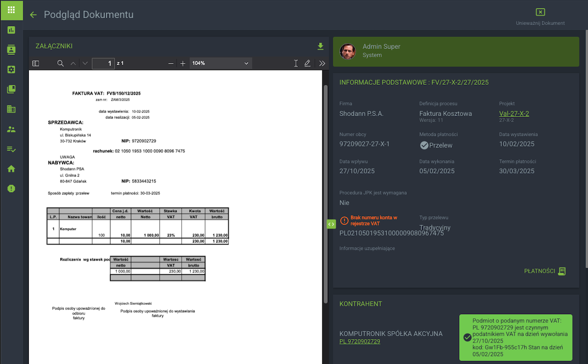This screenshot has height=364, width=588.
Task: Open the Val-27-X-2 project link
Action: pos(514,114)
